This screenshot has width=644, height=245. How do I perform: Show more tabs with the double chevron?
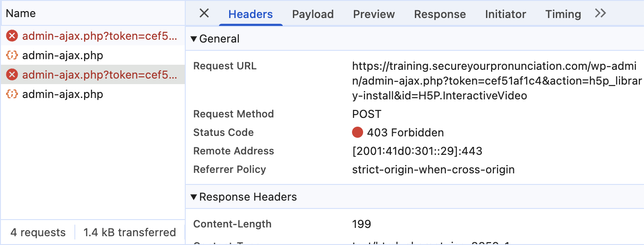tap(600, 13)
